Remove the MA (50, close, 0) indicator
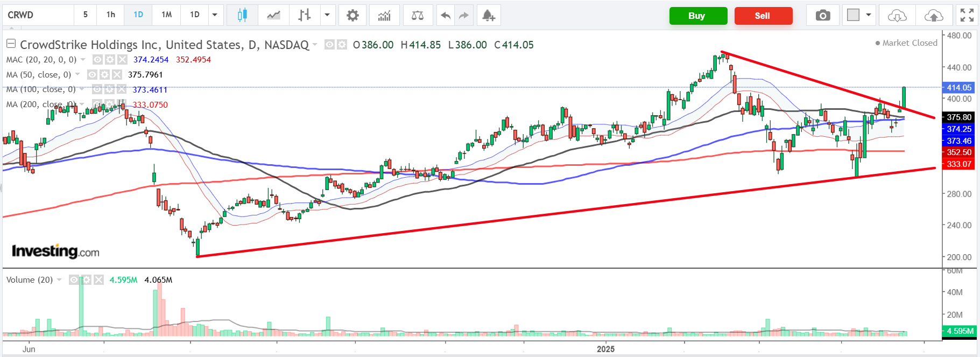Image resolution: width=980 pixels, height=357 pixels. 117,75
